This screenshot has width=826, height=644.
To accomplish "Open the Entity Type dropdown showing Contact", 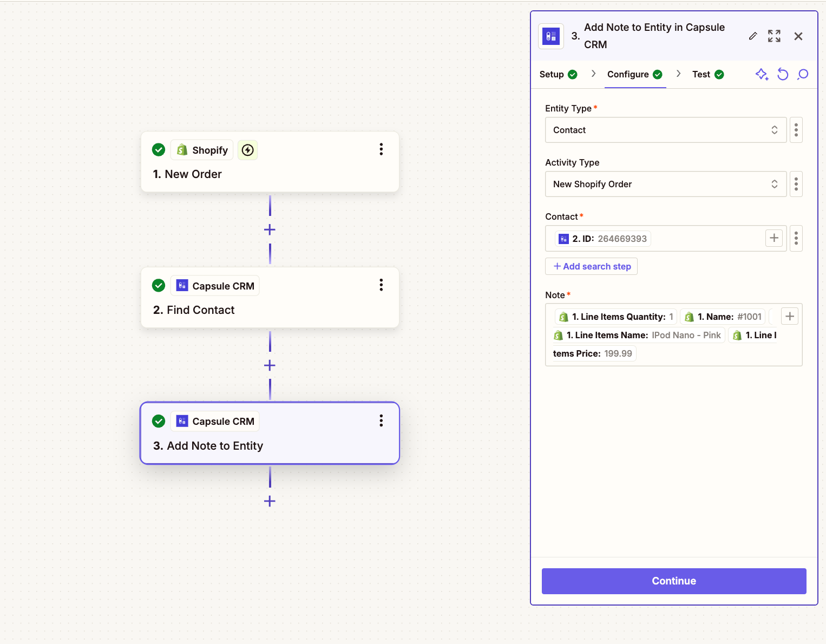I will pos(665,130).
